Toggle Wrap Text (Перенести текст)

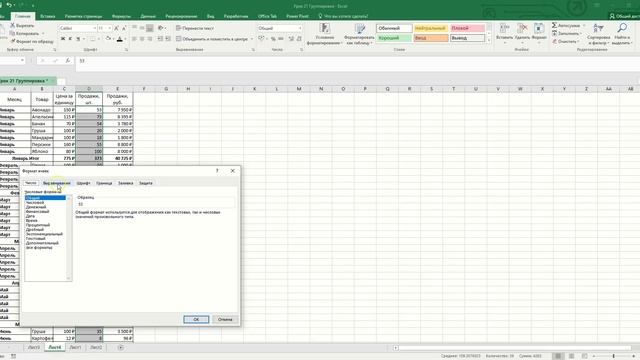tap(195, 28)
